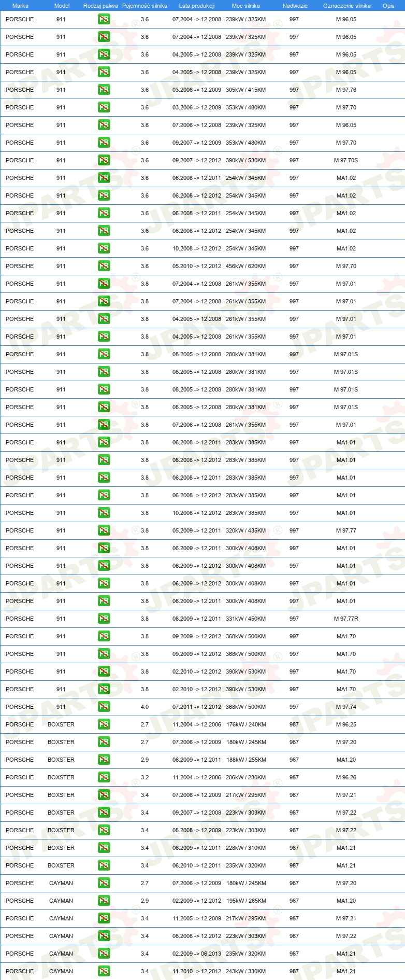Click production years 02.2009 -> 06.2013
The image size is (405, 980).
coord(197,954)
